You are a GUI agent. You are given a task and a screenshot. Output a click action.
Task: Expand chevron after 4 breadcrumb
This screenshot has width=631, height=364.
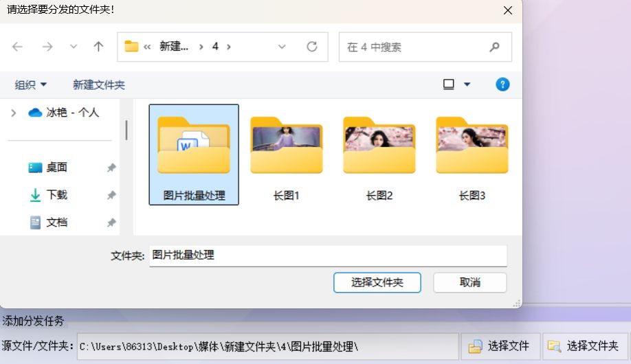pyautogui.click(x=229, y=47)
